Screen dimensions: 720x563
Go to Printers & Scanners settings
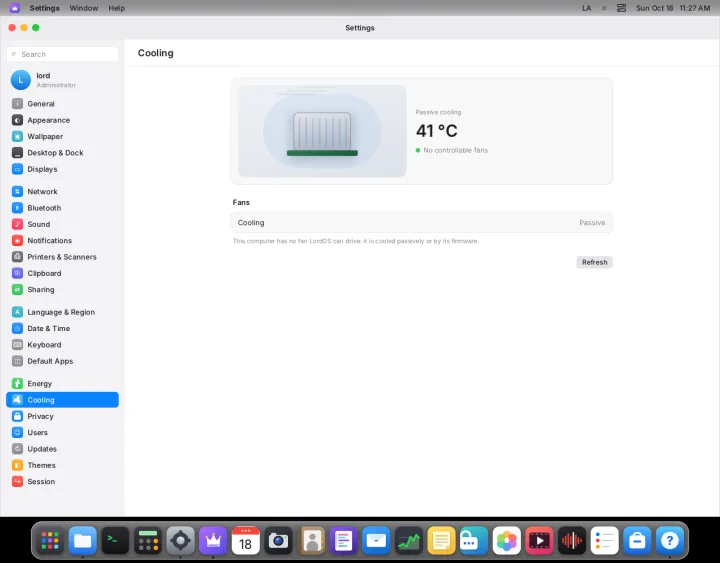pos(62,257)
